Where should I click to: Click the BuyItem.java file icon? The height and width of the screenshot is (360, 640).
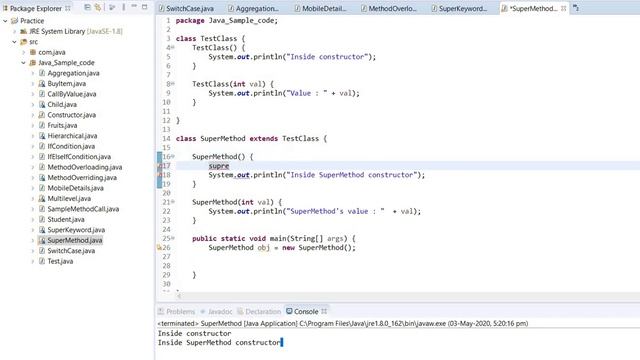point(42,84)
